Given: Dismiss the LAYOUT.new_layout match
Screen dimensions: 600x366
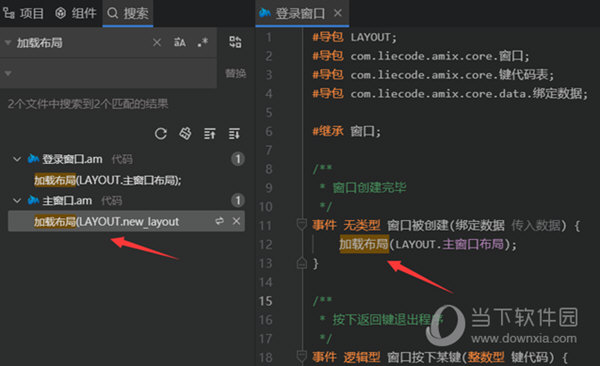Looking at the screenshot, I should (x=236, y=221).
